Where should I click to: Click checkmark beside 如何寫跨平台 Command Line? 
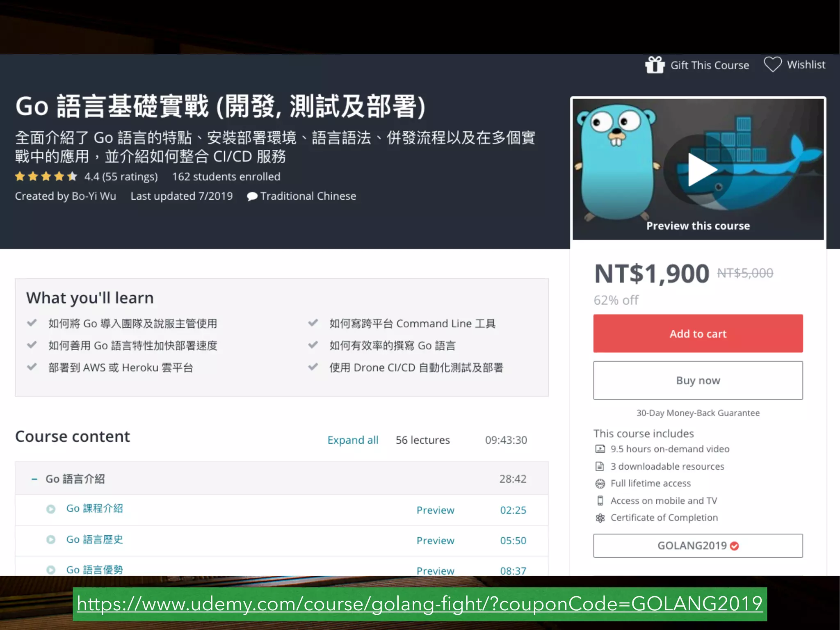(x=313, y=323)
